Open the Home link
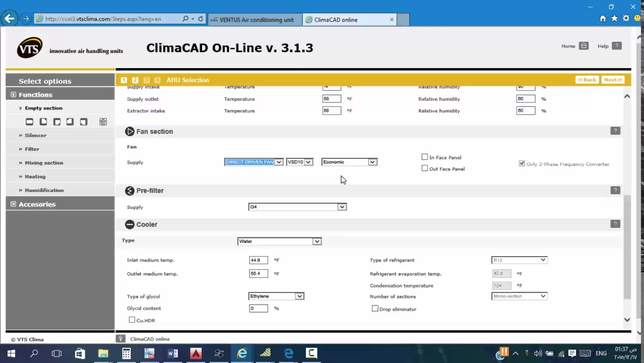 (x=574, y=46)
